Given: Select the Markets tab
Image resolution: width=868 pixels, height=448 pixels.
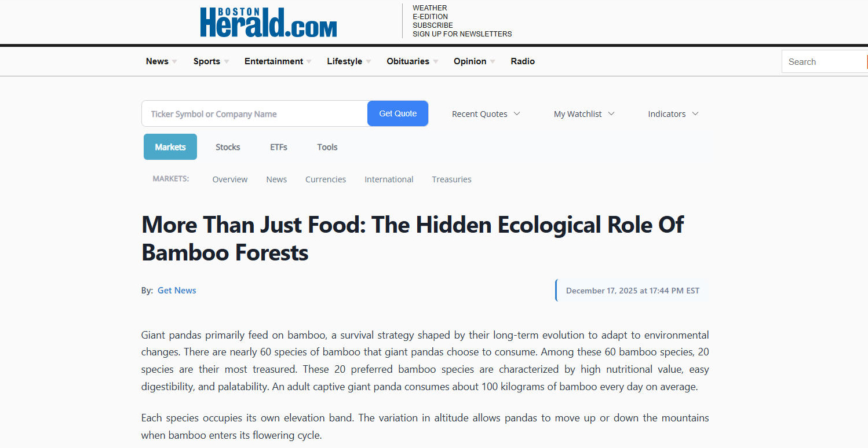Looking at the screenshot, I should 170,147.
